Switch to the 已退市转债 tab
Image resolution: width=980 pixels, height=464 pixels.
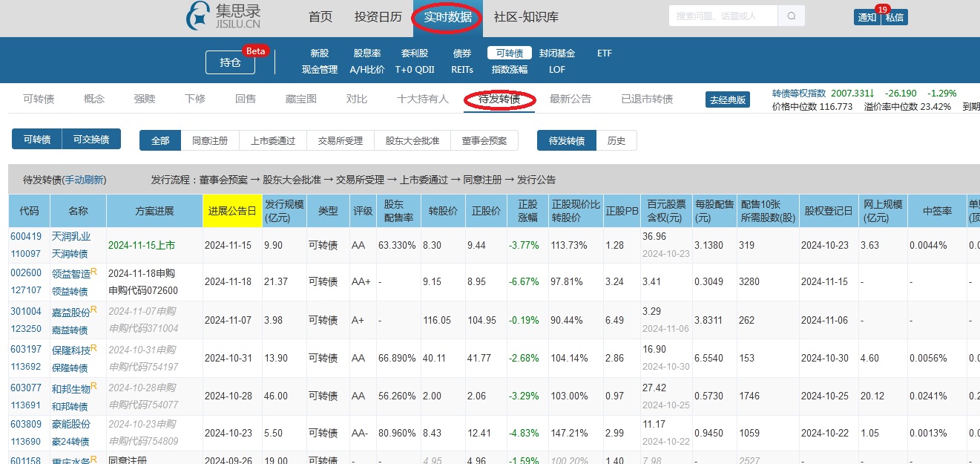coord(647,99)
